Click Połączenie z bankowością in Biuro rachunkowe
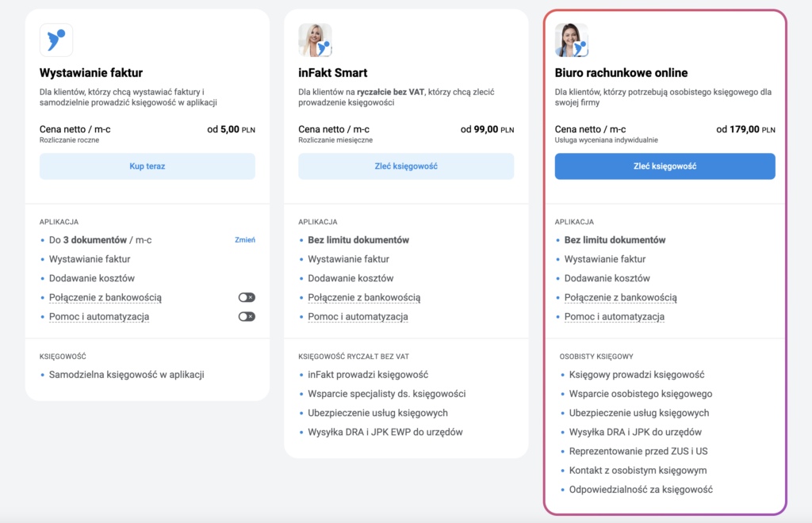 620,297
